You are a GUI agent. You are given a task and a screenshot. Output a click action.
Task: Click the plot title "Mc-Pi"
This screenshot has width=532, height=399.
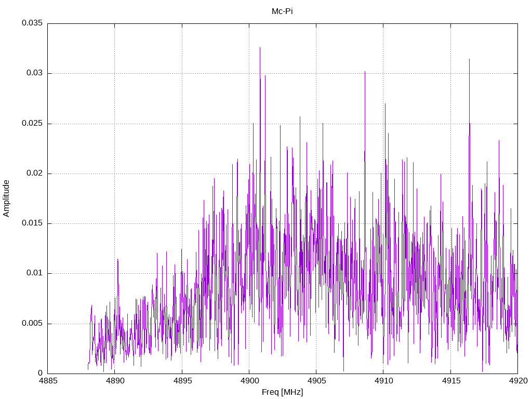click(282, 11)
